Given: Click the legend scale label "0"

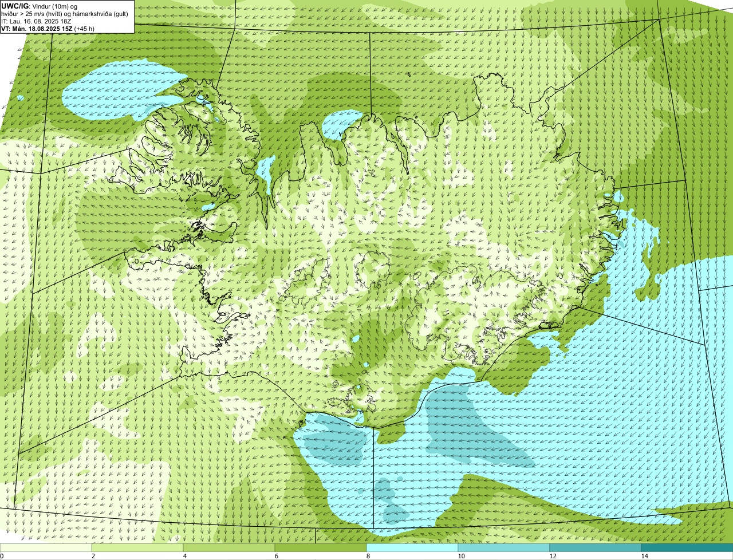Looking at the screenshot, I should (2, 556).
